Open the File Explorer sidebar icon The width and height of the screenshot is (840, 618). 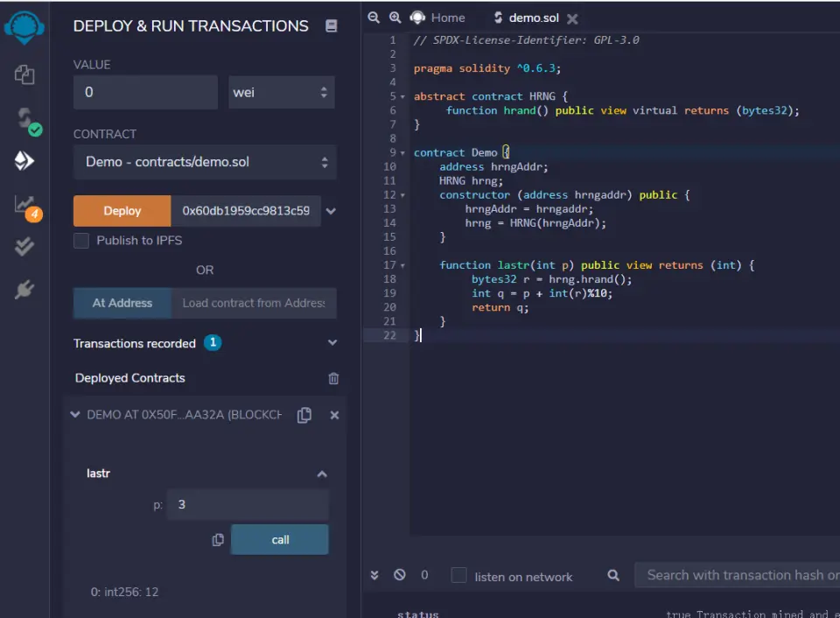pos(24,74)
